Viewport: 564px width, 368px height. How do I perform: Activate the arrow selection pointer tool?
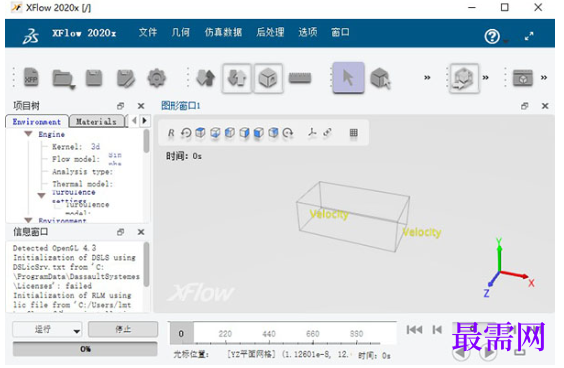[348, 78]
